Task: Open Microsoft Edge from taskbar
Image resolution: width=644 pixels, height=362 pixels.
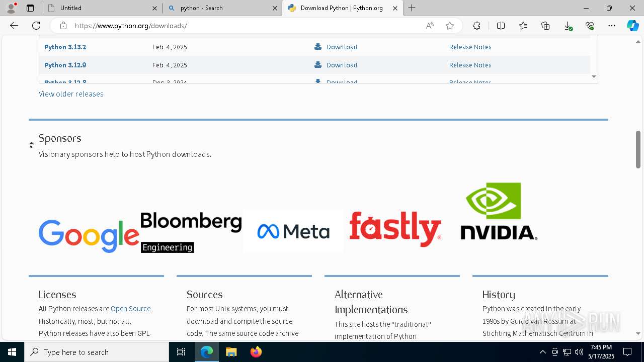Action: 207,352
